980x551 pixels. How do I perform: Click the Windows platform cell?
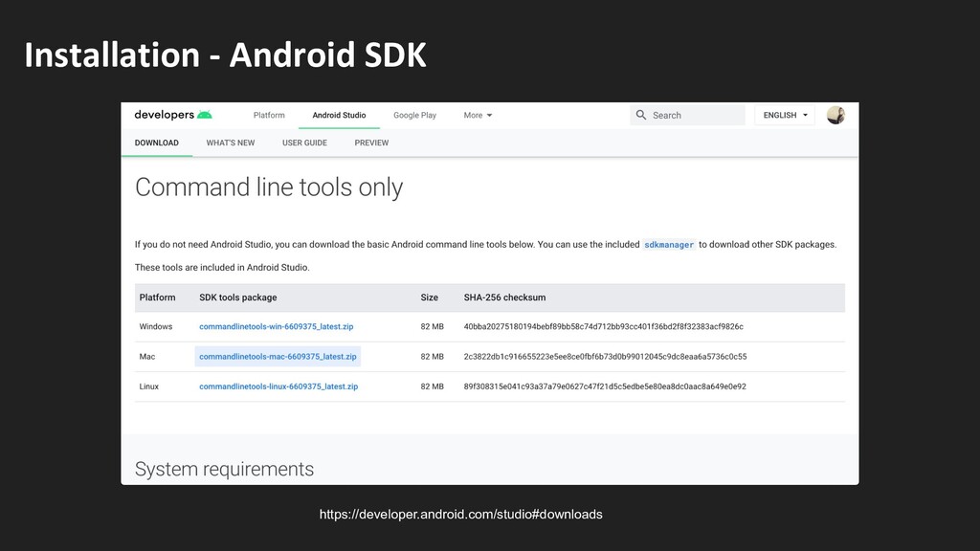click(156, 327)
